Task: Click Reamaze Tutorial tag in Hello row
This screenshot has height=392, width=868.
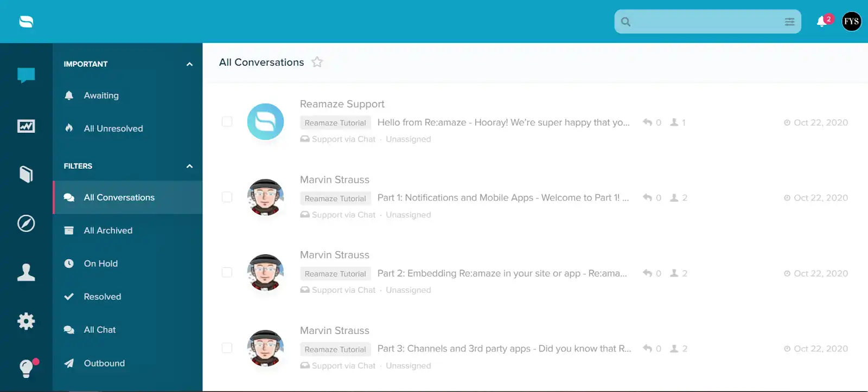Action: click(335, 123)
